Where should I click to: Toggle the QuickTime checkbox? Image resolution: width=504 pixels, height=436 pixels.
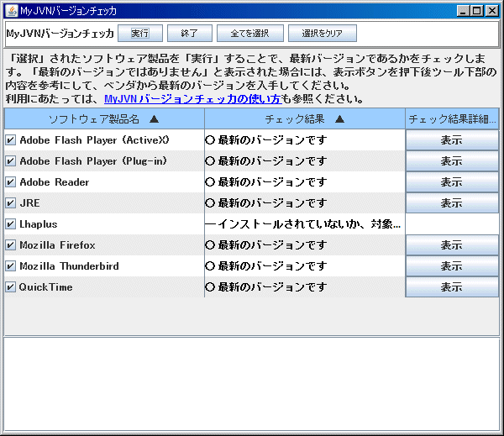pyautogui.click(x=10, y=286)
